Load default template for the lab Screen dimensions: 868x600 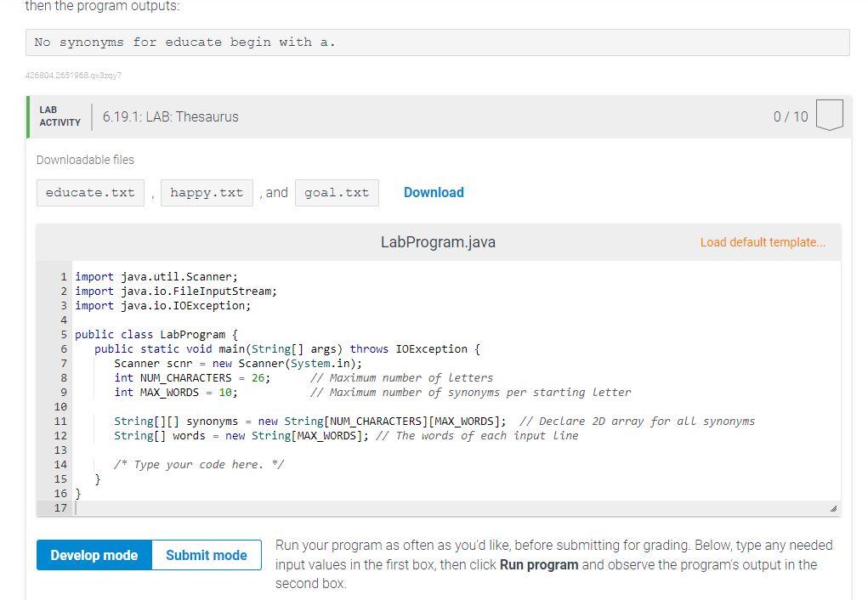[x=762, y=242]
